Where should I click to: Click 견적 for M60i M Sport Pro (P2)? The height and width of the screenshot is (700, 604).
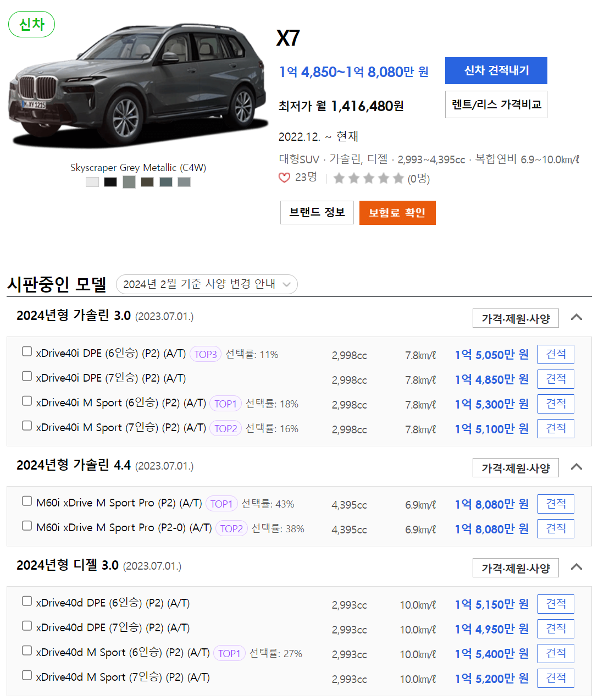(556, 504)
